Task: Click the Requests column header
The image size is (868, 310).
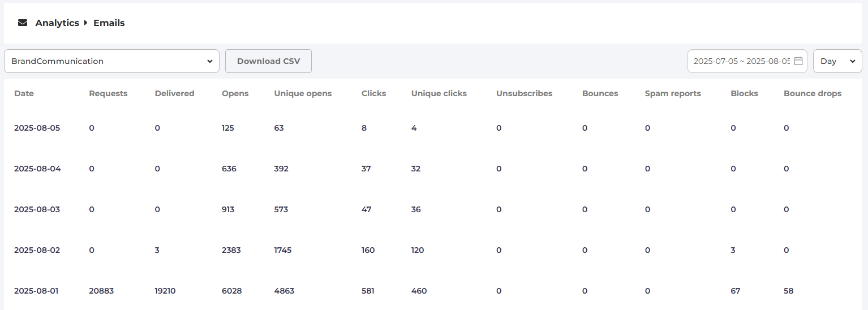Action: coord(108,94)
